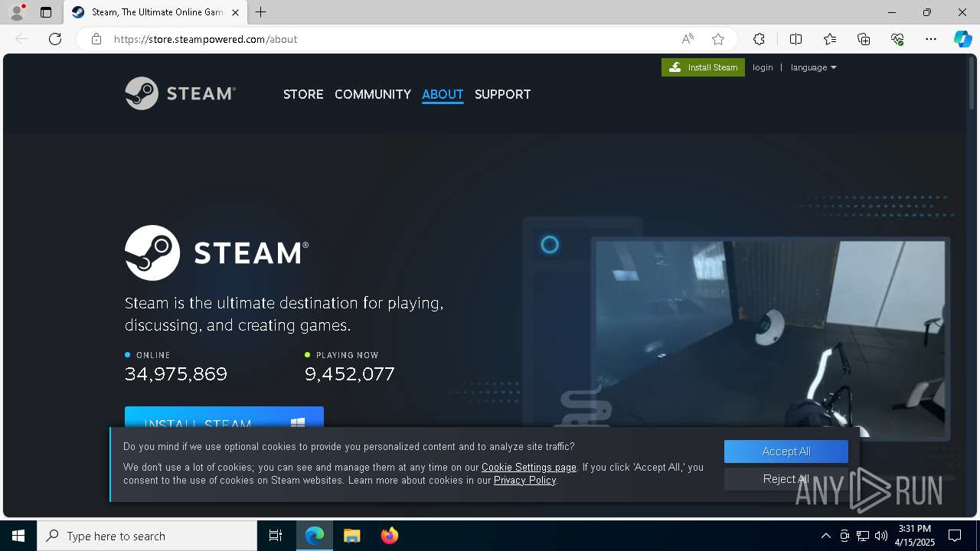Click the playing now count 9,452,077

350,373
